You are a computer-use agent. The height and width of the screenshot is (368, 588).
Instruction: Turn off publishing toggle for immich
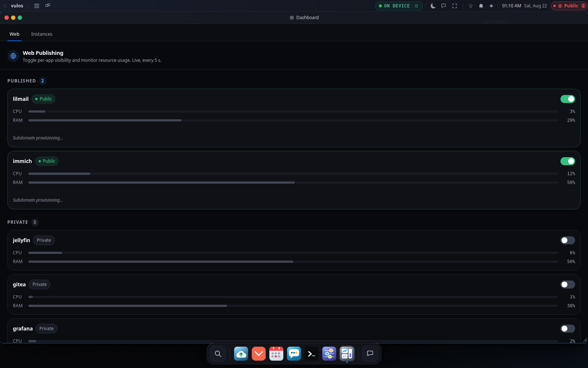[568, 161]
